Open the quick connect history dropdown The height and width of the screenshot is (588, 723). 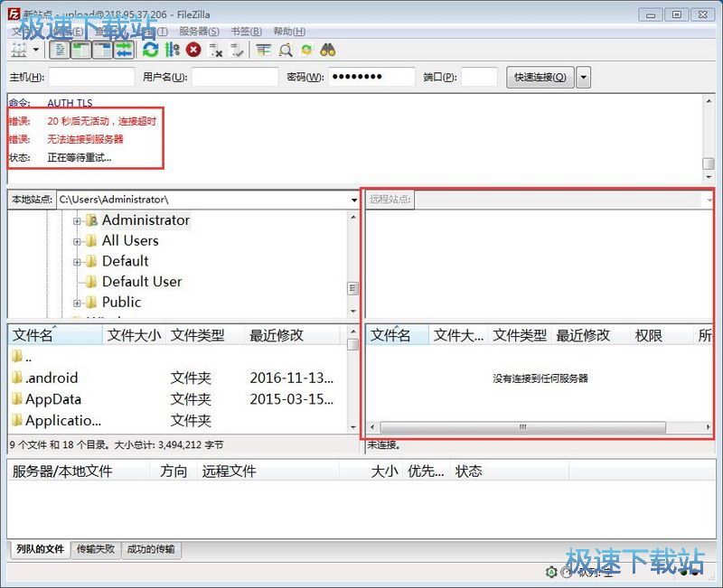click(583, 78)
